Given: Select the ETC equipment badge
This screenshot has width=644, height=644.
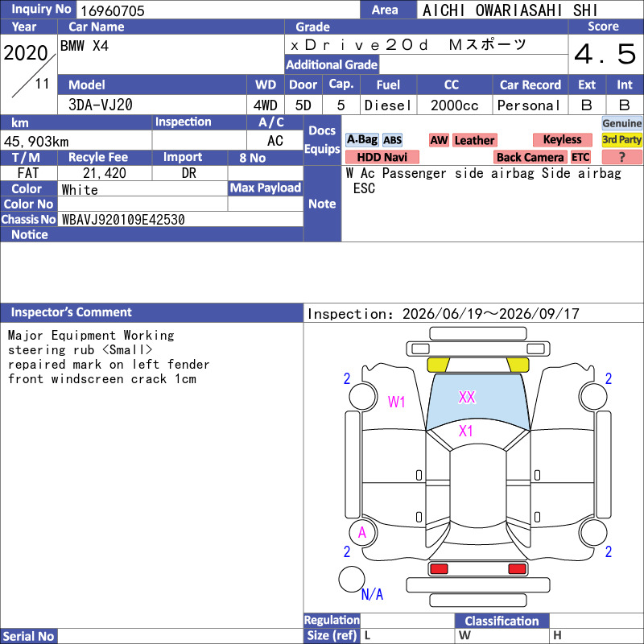Looking at the screenshot, I should coord(580,157).
